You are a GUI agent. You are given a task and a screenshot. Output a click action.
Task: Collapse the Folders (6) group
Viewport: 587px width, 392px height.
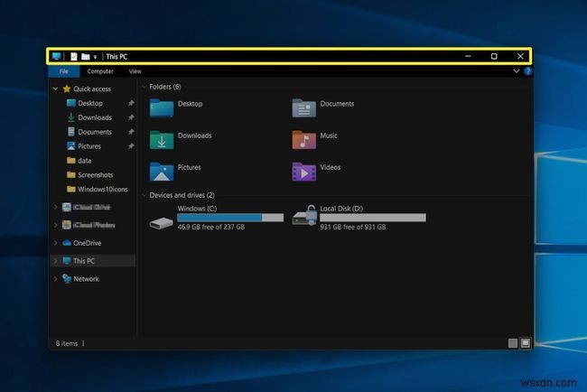144,87
